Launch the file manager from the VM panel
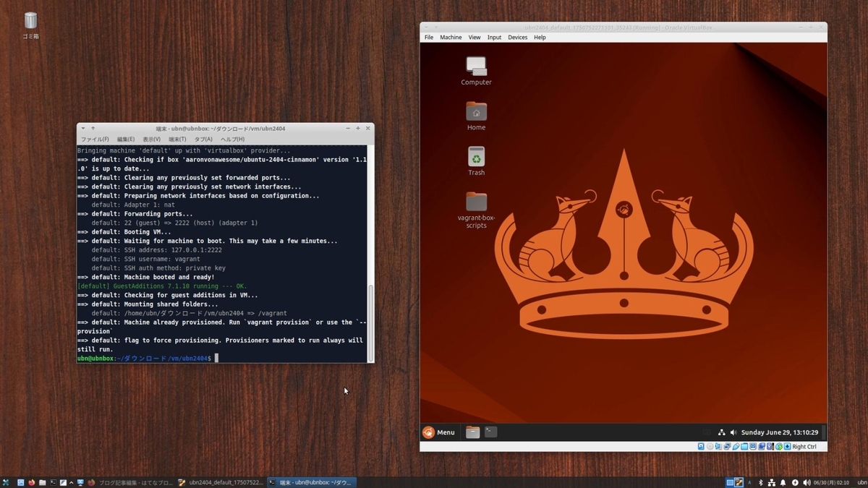868x488 pixels. tap(472, 432)
